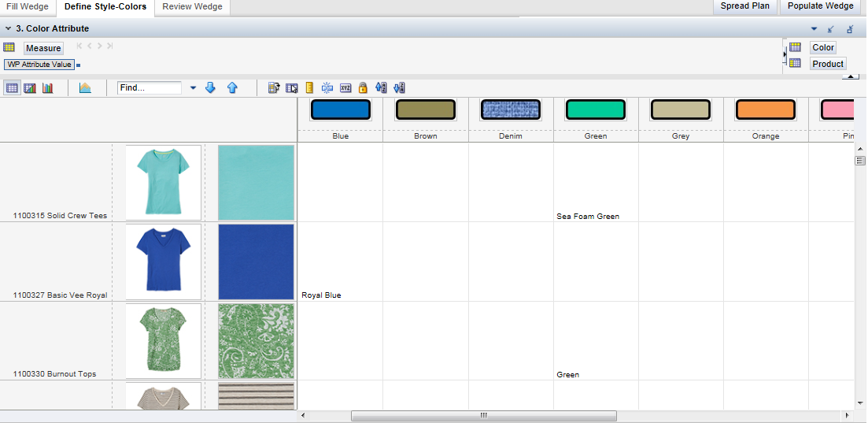This screenshot has height=423, width=868.
Task: Sort descending with the Z-A icon
Action: coord(399,87)
